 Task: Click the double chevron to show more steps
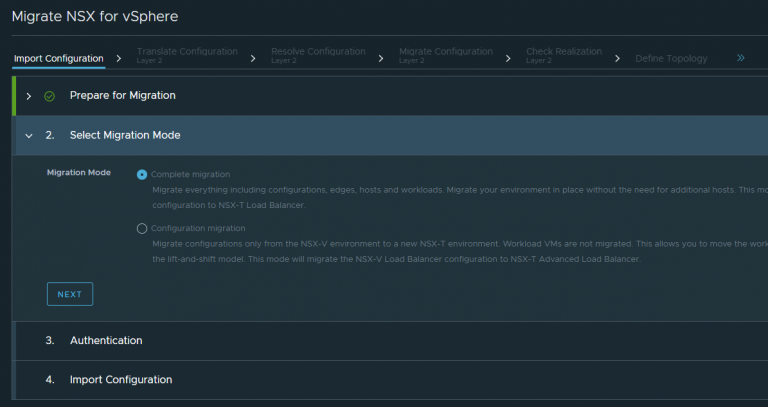(x=741, y=58)
